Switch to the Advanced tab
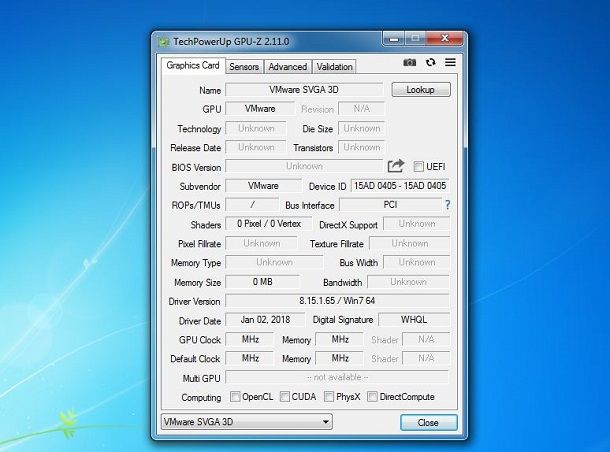 (287, 67)
